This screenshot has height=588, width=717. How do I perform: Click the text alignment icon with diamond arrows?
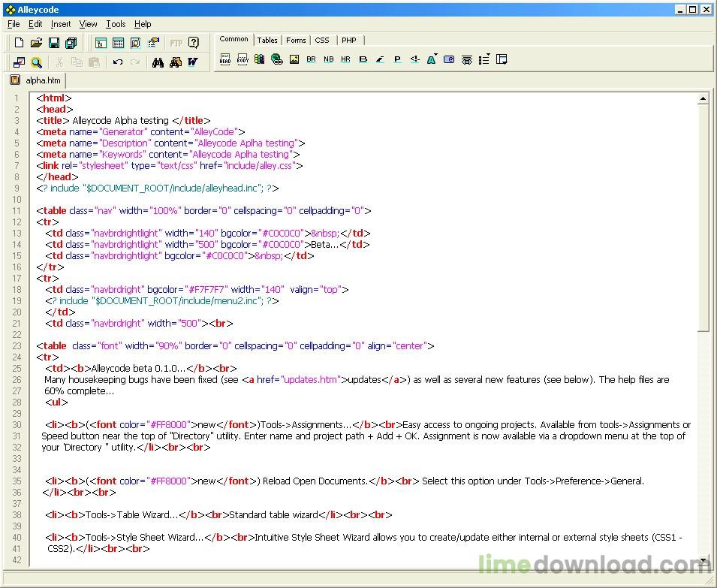click(466, 59)
